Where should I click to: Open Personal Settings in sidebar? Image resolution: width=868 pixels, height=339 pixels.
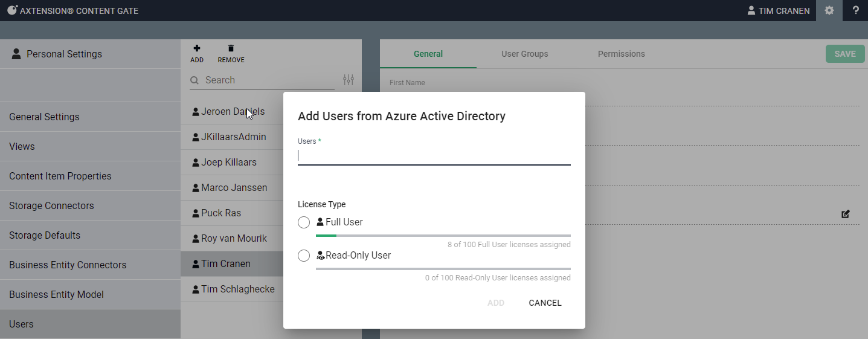[64, 54]
